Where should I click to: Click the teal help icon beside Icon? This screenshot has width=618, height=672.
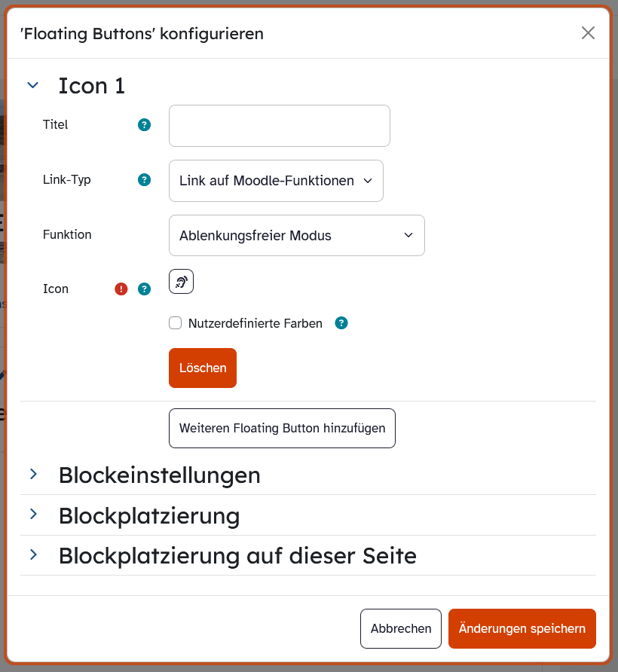click(x=145, y=289)
